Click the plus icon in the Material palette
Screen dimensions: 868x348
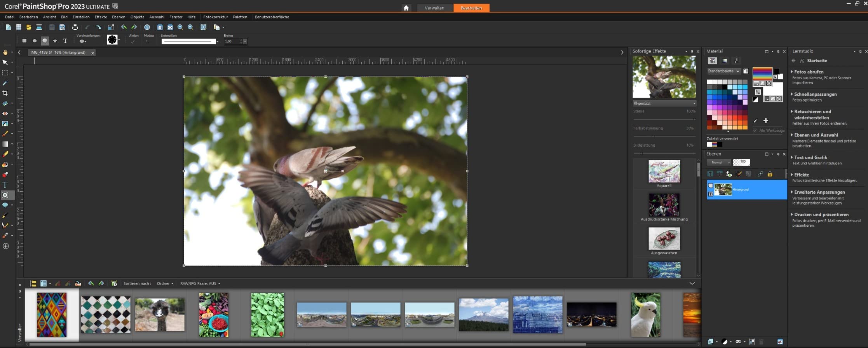[766, 121]
